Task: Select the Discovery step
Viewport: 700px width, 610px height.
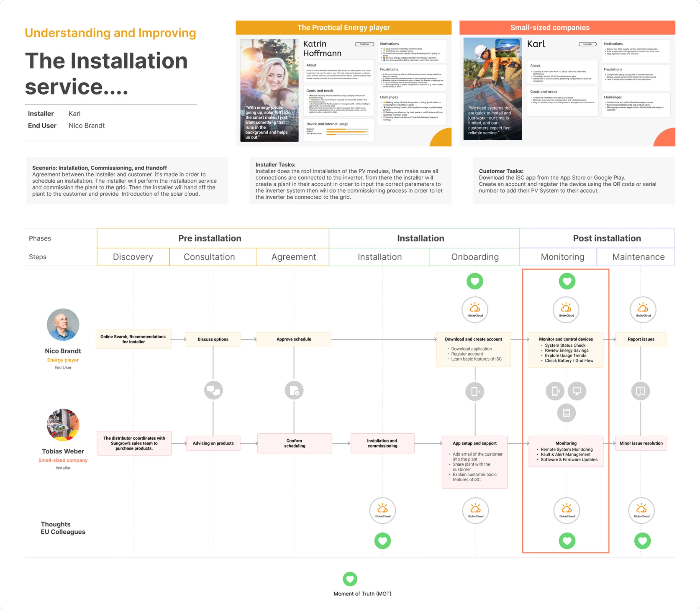Action: (x=133, y=257)
